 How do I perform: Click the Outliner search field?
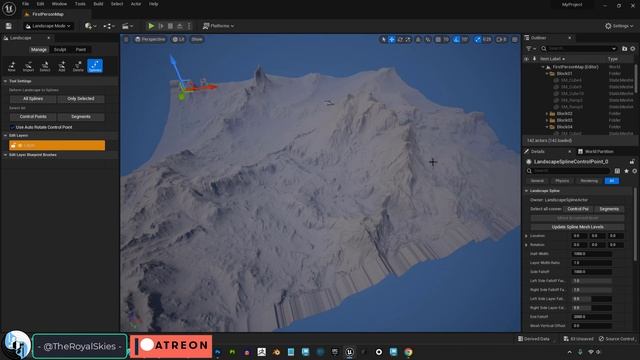tap(578, 49)
